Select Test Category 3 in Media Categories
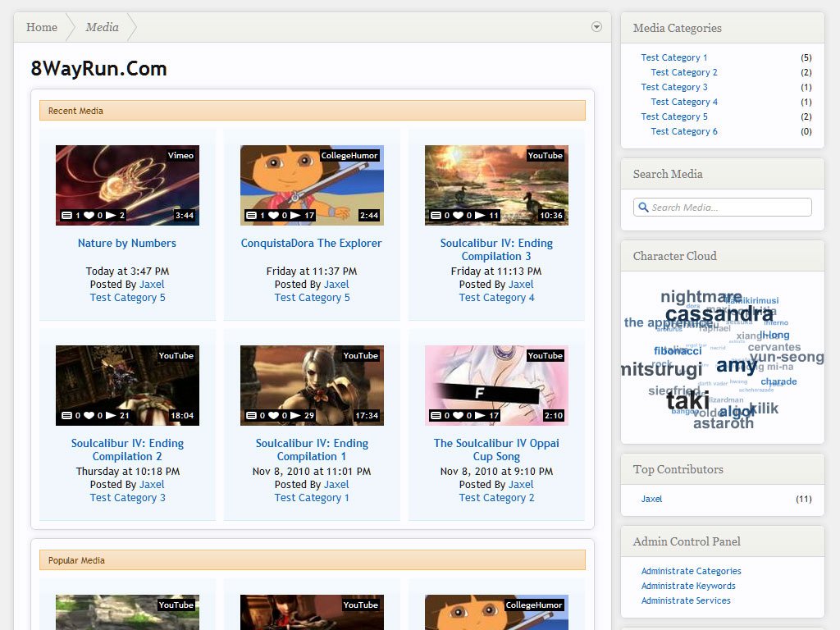Viewport: 840px width, 630px height. [x=674, y=87]
